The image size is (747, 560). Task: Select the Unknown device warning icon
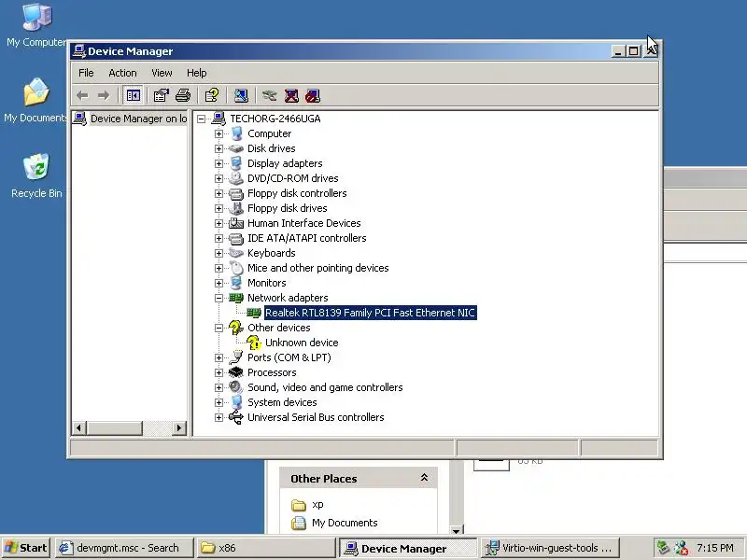coord(253,343)
